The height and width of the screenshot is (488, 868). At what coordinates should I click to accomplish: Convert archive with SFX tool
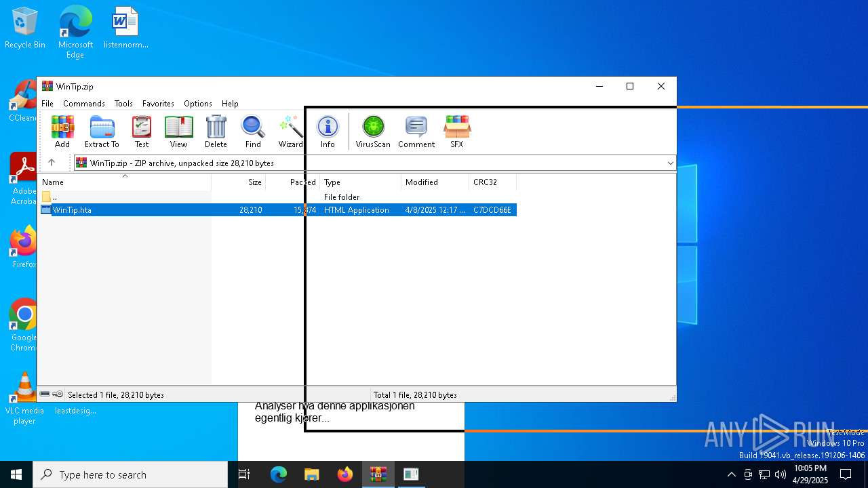[x=457, y=131]
